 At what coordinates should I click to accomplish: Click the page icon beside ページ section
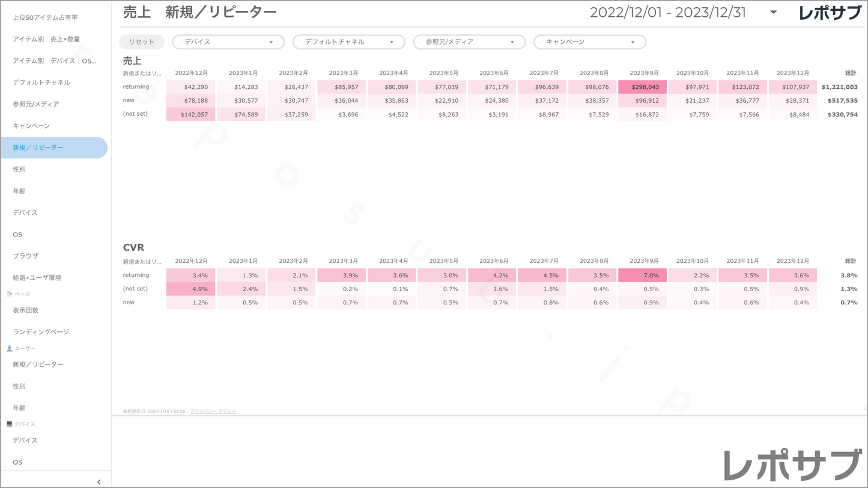(9, 294)
